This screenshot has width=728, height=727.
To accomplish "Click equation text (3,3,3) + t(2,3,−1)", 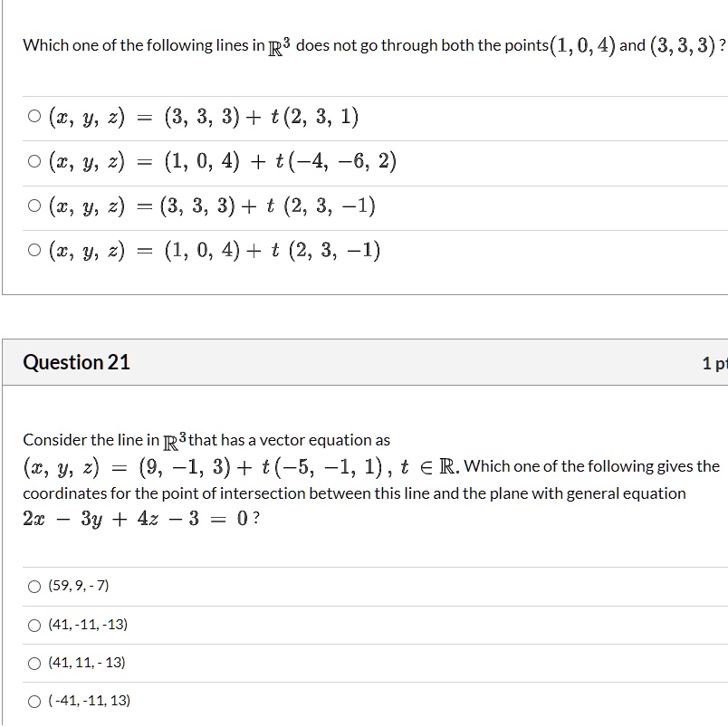I will click(212, 206).
